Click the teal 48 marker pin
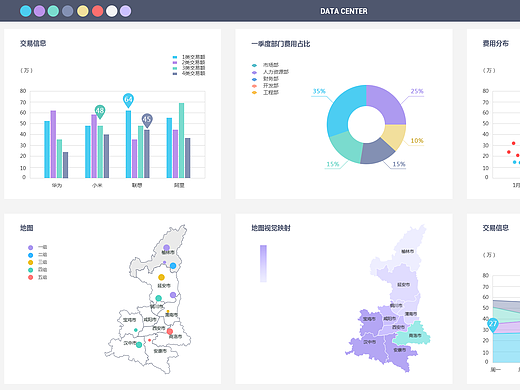 [x=100, y=111]
